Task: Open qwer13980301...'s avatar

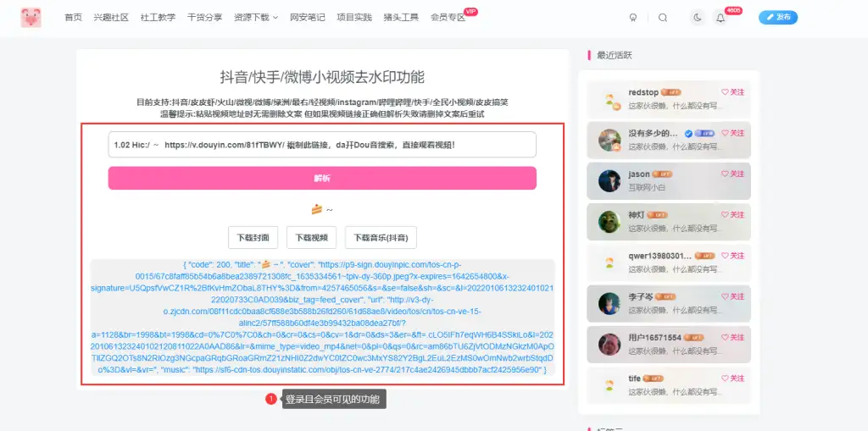Action: 609,262
